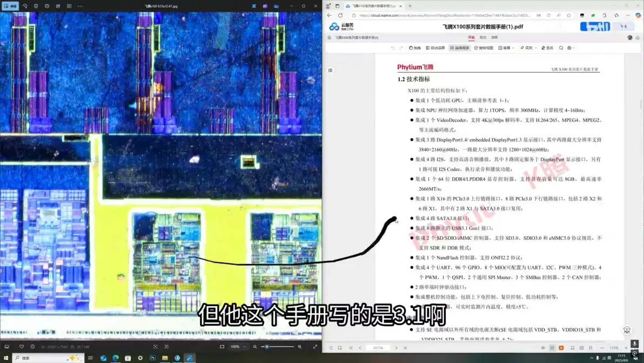
Task: Toggle fit-to-window in Photos bottom bar
Action: pos(222,347)
